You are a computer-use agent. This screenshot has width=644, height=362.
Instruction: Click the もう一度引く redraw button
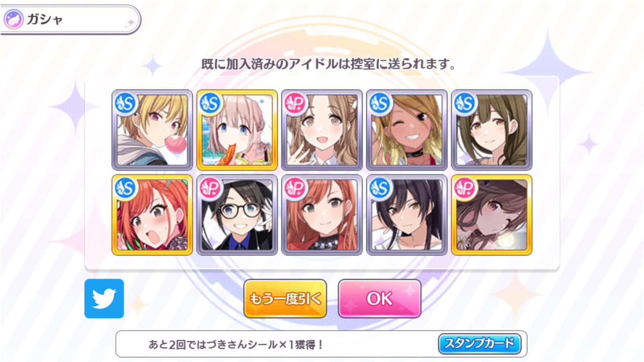point(285,298)
